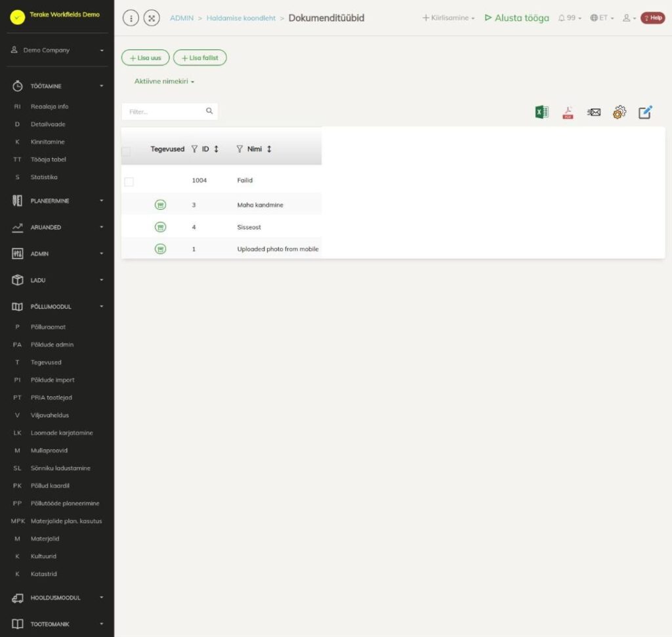The image size is (672, 637).
Task: Click the Terake Workfields logo icon
Action: 18,17
